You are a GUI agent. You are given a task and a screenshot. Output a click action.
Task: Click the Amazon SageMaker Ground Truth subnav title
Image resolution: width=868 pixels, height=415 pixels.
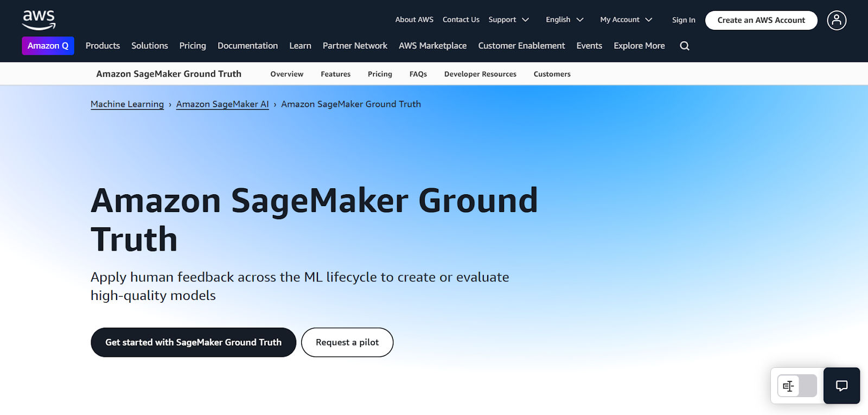[169, 74]
